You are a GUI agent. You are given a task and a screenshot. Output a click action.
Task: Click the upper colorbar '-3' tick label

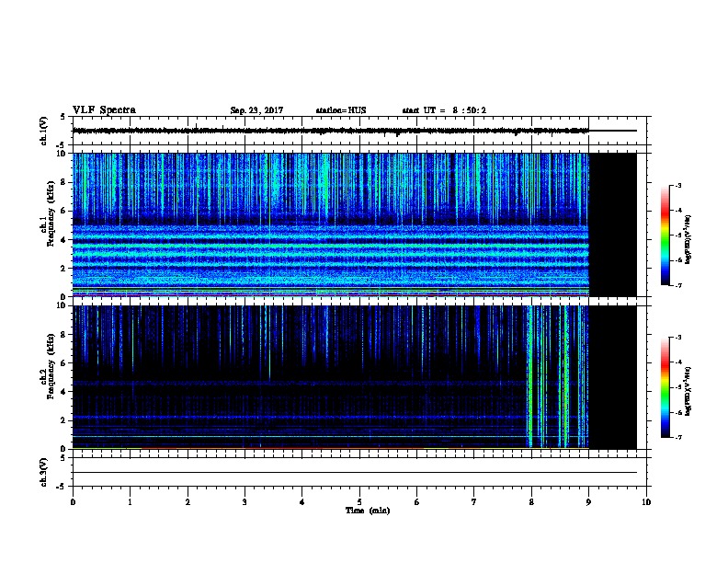point(678,185)
